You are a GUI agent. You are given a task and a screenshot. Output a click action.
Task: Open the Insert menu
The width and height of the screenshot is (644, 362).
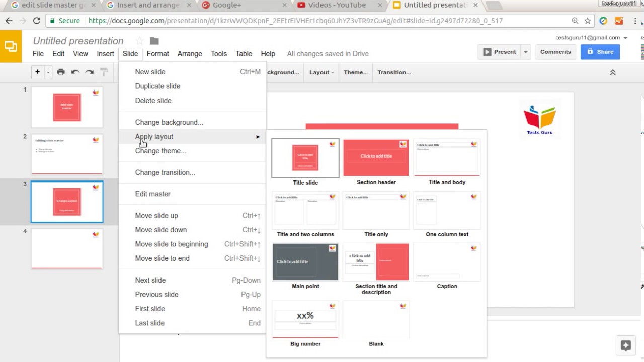coord(105,54)
